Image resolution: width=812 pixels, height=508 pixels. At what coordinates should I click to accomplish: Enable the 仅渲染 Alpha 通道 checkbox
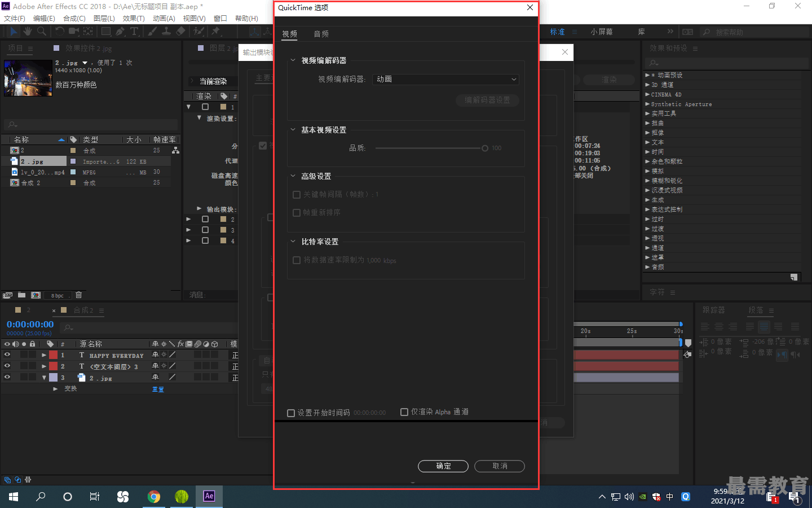[404, 412]
